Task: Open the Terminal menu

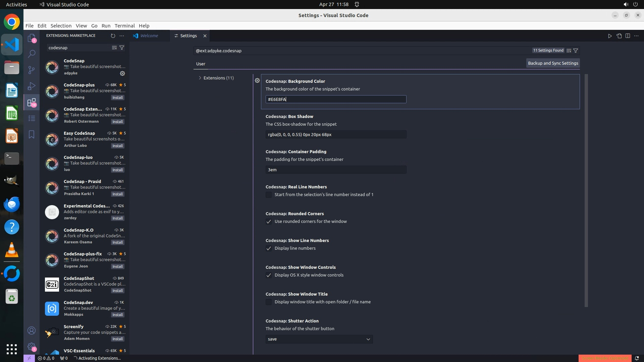Action: [x=124, y=26]
